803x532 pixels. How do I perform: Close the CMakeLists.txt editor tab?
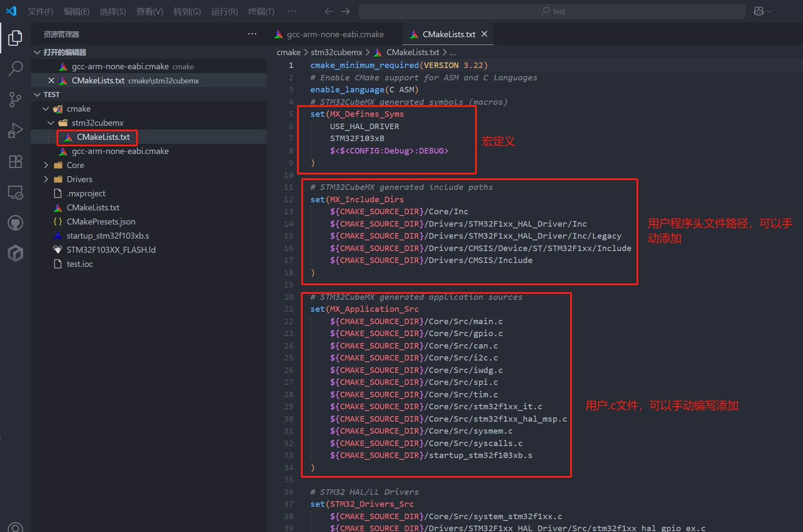click(x=484, y=34)
